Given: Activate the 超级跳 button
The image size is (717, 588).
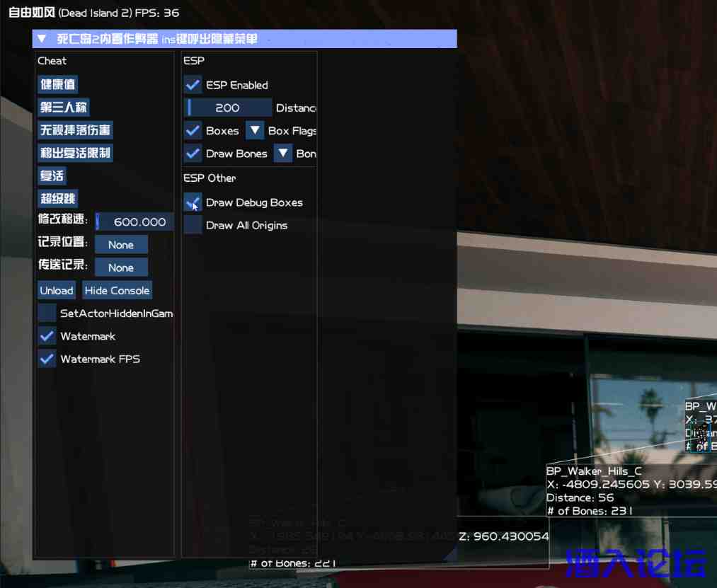Looking at the screenshot, I should tap(57, 199).
